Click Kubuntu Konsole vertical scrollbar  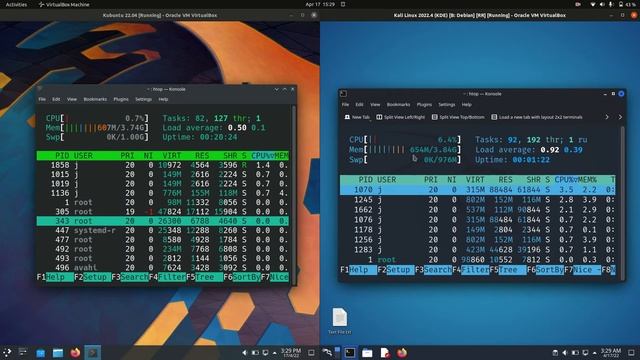(x=293, y=194)
